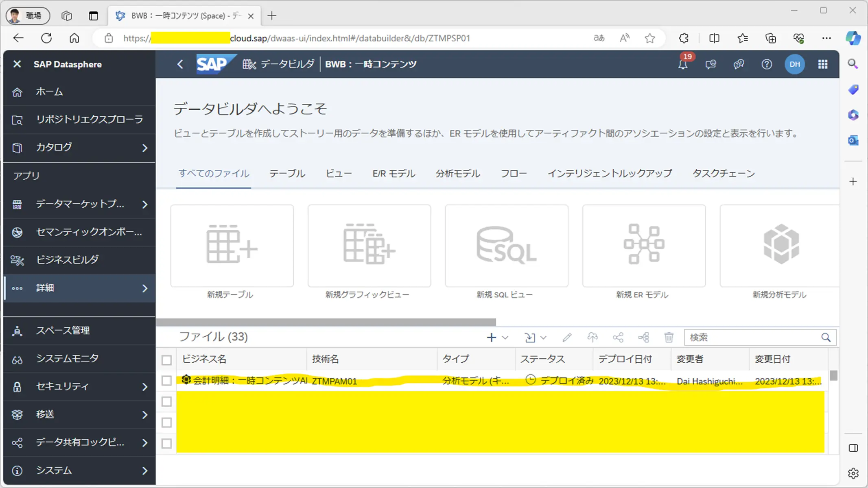The height and width of the screenshot is (488, 868).
Task: Open ビジネスビルダ in sidebar
Action: coord(79,260)
